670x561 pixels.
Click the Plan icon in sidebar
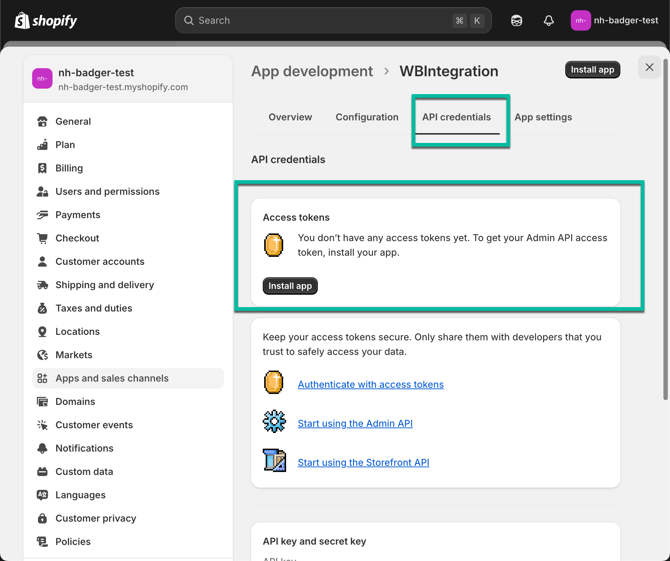click(42, 145)
